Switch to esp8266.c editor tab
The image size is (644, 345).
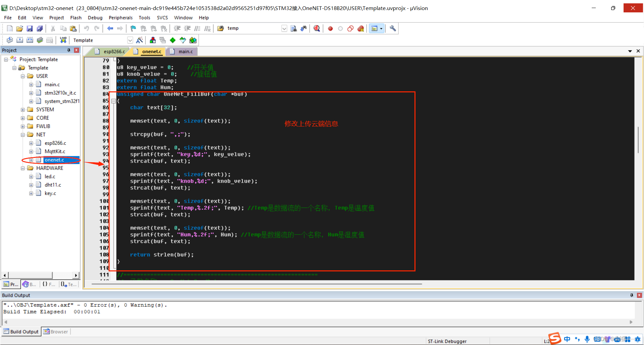pos(111,52)
